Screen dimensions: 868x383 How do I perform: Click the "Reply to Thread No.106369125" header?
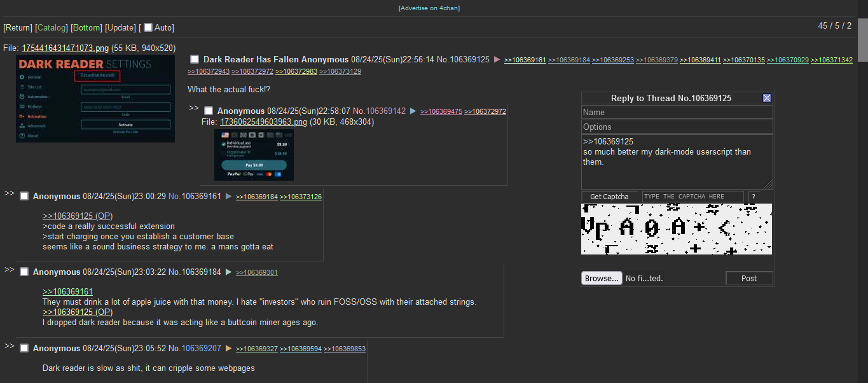coord(671,98)
